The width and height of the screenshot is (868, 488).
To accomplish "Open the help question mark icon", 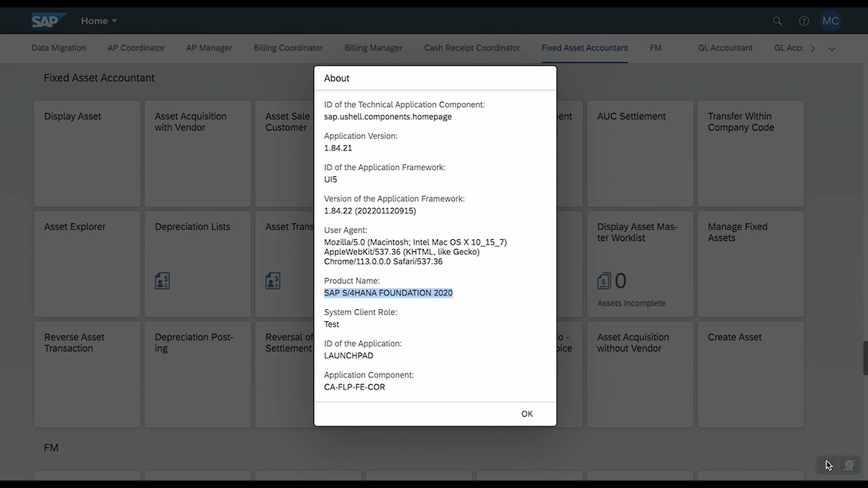I will pyautogui.click(x=804, y=21).
